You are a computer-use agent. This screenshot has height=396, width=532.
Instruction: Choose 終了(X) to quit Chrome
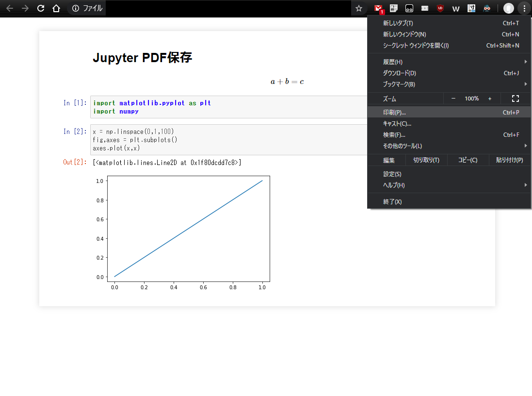pyautogui.click(x=449, y=202)
